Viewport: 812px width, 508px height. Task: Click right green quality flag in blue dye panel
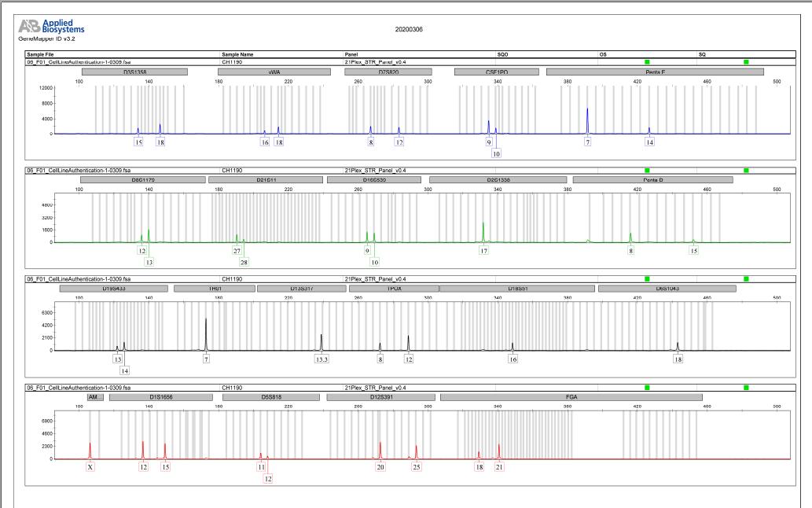(x=746, y=62)
